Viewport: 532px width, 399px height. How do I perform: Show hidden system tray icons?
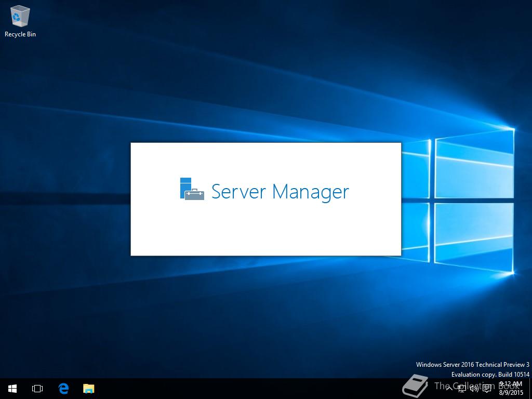click(449, 388)
